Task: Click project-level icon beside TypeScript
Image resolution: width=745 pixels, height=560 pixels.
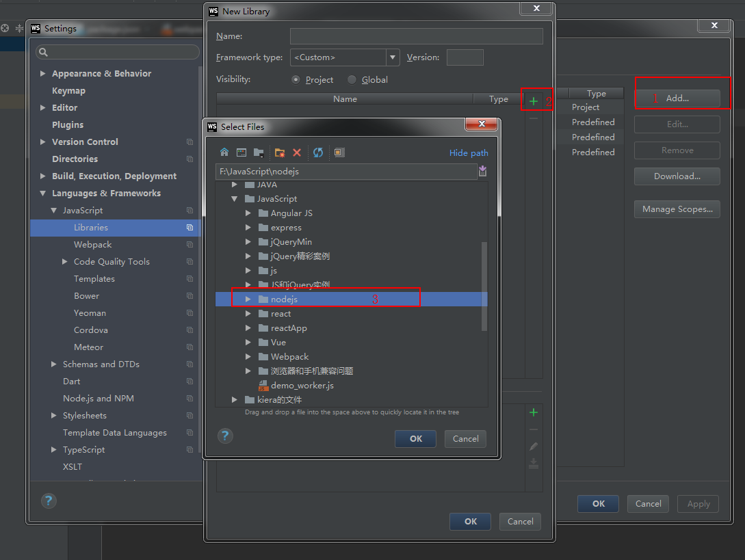Action: click(189, 450)
